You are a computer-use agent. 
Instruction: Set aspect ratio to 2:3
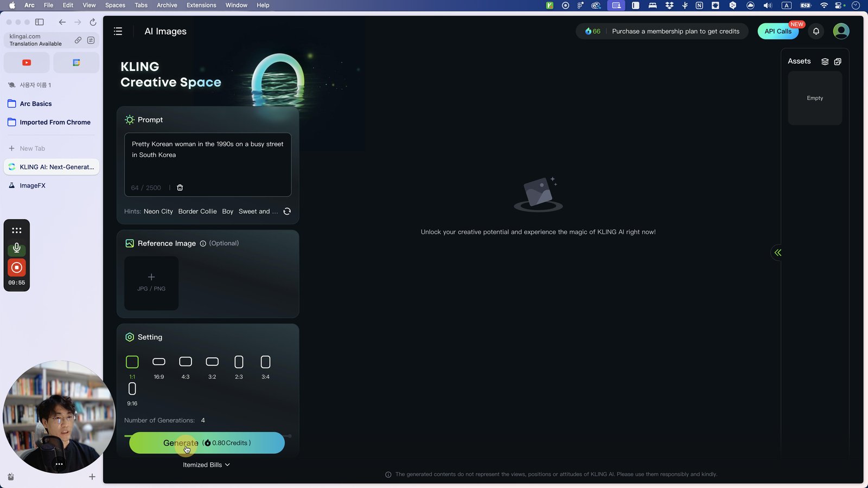239,367
